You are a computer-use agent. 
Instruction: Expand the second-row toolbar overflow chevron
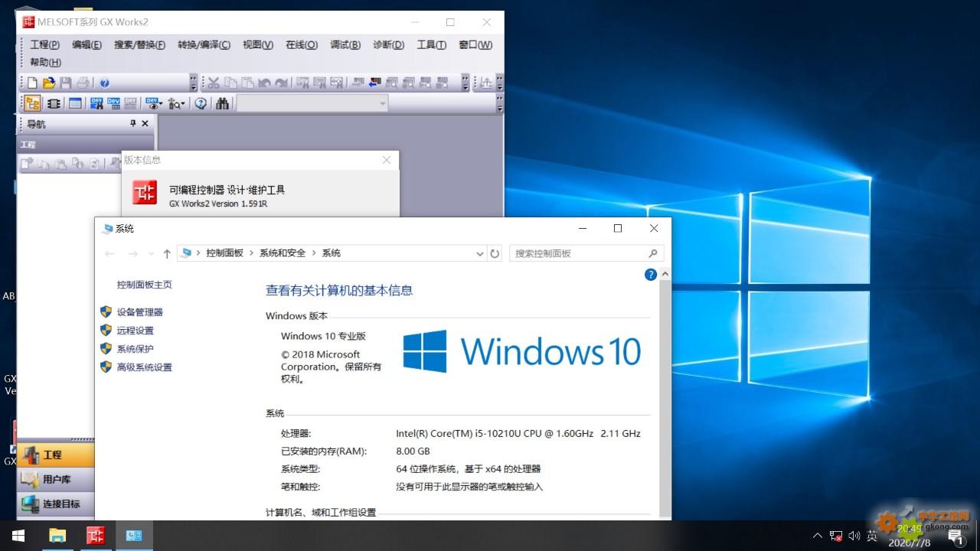coord(500,103)
